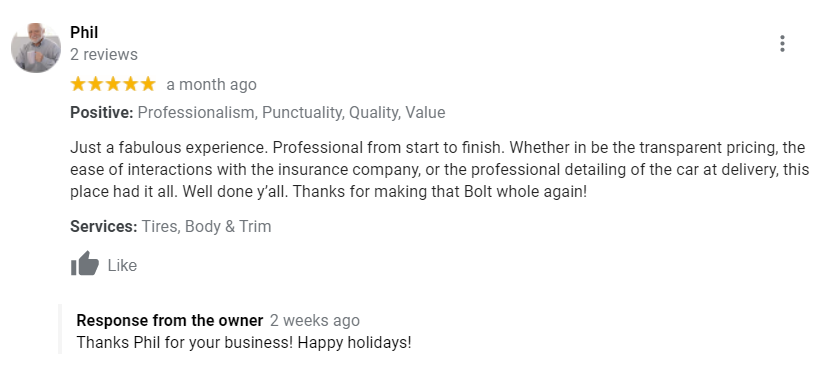Open Phil's profile photo avatar
The image size is (834, 378).
(36, 47)
